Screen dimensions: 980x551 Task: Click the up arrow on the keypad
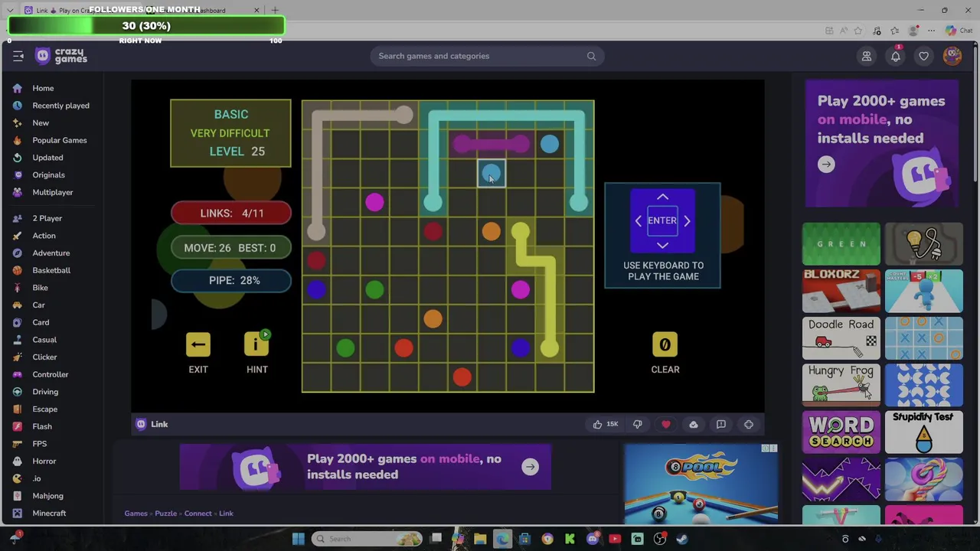pyautogui.click(x=663, y=197)
